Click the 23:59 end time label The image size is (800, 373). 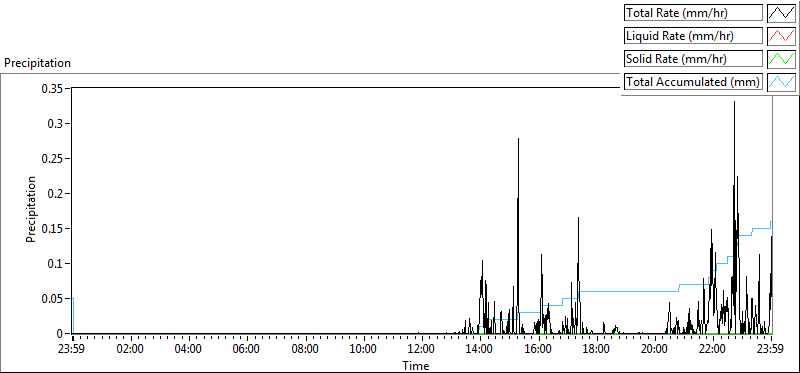click(771, 350)
